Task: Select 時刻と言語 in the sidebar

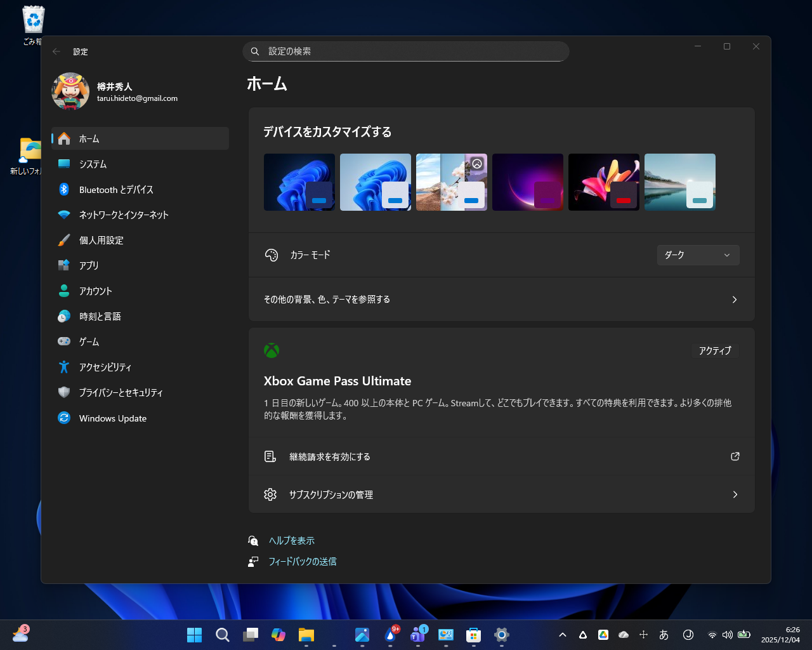Action: 100,316
